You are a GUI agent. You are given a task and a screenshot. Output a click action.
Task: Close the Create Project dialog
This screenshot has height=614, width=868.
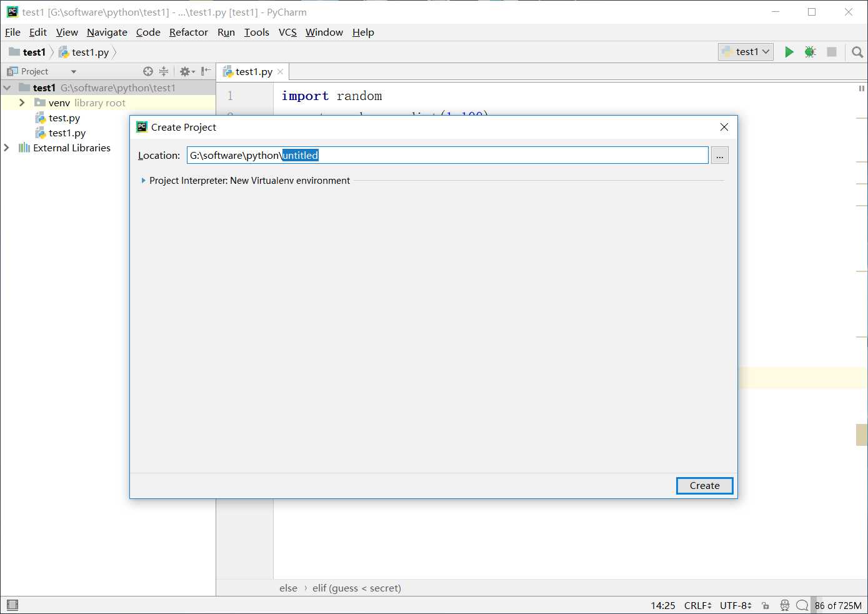(x=724, y=127)
